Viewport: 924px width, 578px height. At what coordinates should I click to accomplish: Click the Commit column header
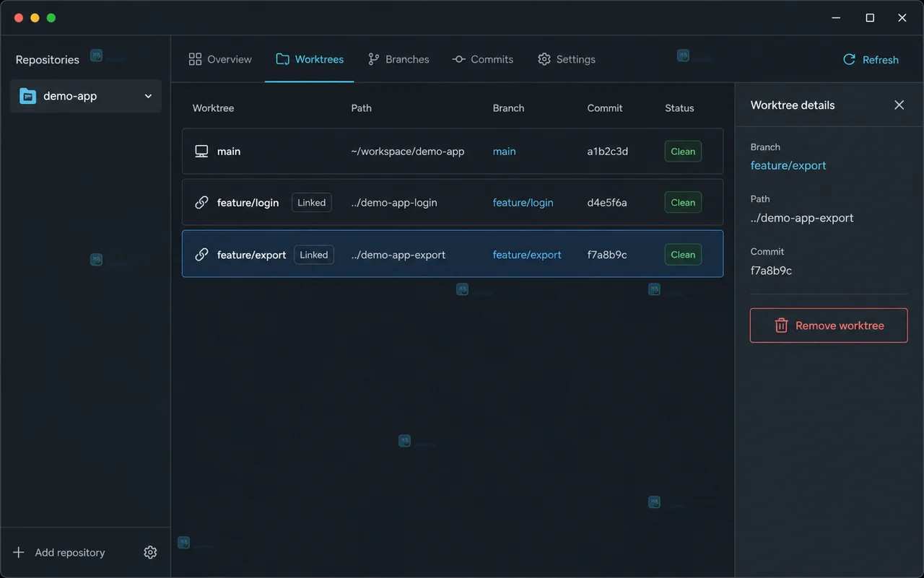pyautogui.click(x=605, y=108)
